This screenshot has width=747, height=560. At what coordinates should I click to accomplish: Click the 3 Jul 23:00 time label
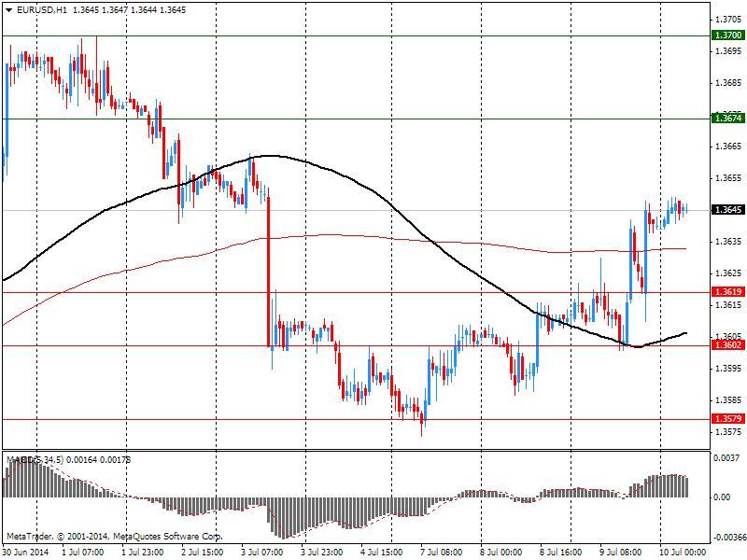(321, 552)
